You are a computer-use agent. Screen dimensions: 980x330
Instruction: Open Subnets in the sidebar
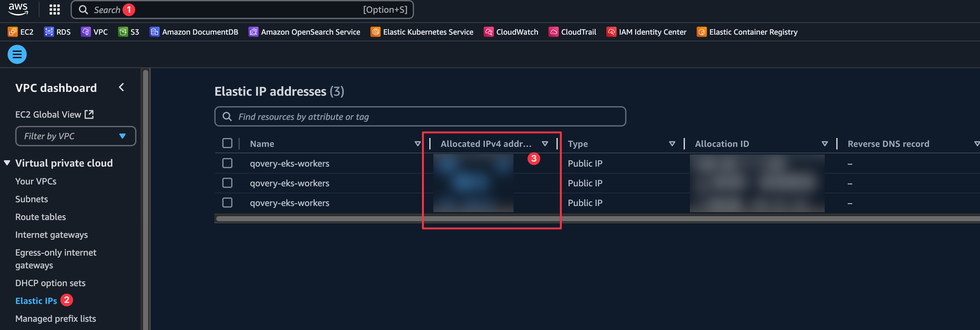[31, 199]
